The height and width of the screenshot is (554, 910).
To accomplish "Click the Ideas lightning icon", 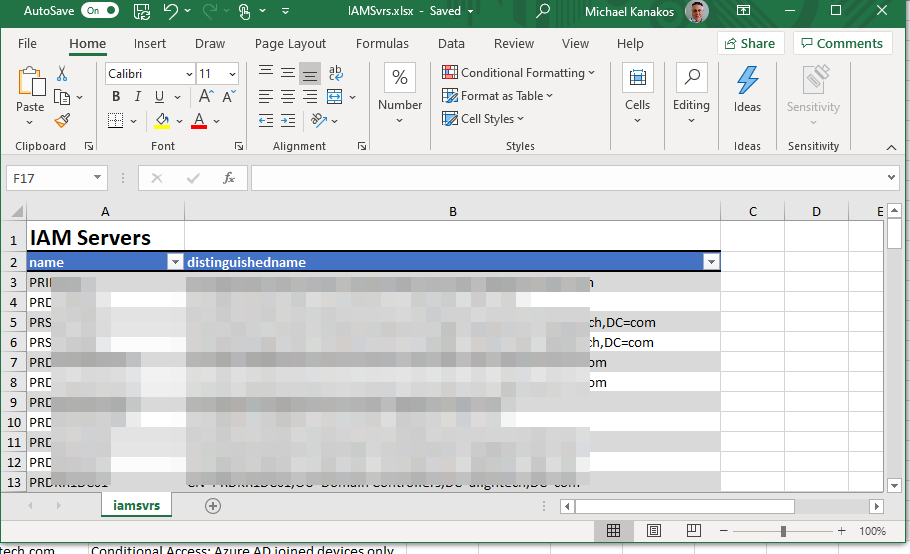I will (x=747, y=81).
